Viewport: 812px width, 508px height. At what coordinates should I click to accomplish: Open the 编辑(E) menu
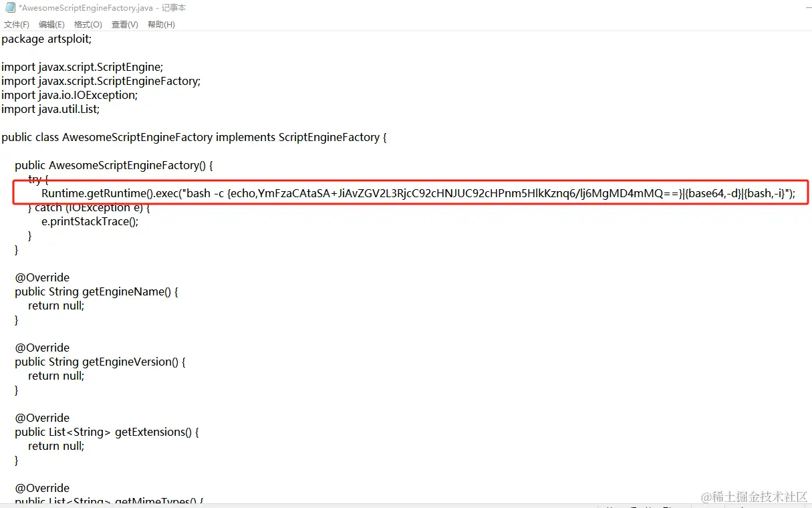[x=51, y=25]
